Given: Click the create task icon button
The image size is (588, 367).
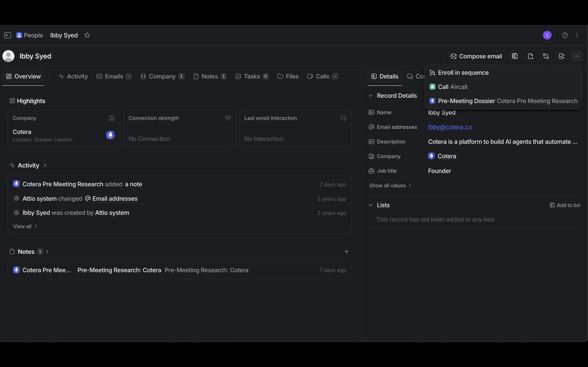Looking at the screenshot, I should click(561, 56).
